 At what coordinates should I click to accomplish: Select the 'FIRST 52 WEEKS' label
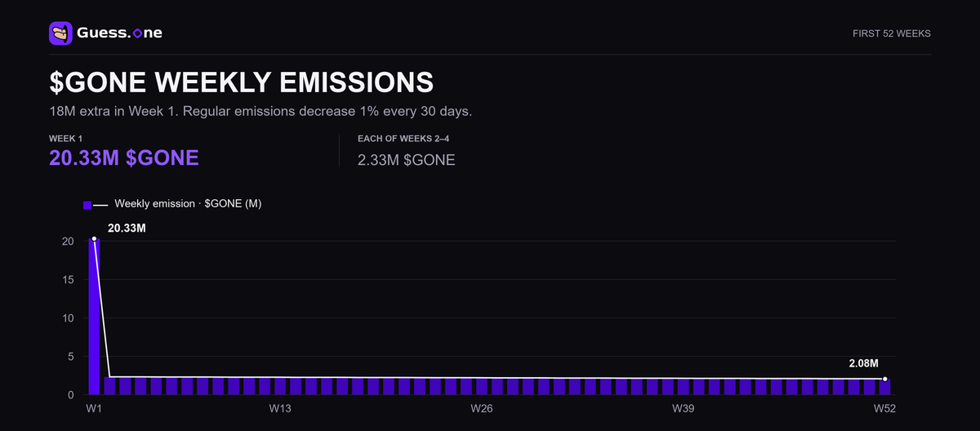(x=891, y=33)
